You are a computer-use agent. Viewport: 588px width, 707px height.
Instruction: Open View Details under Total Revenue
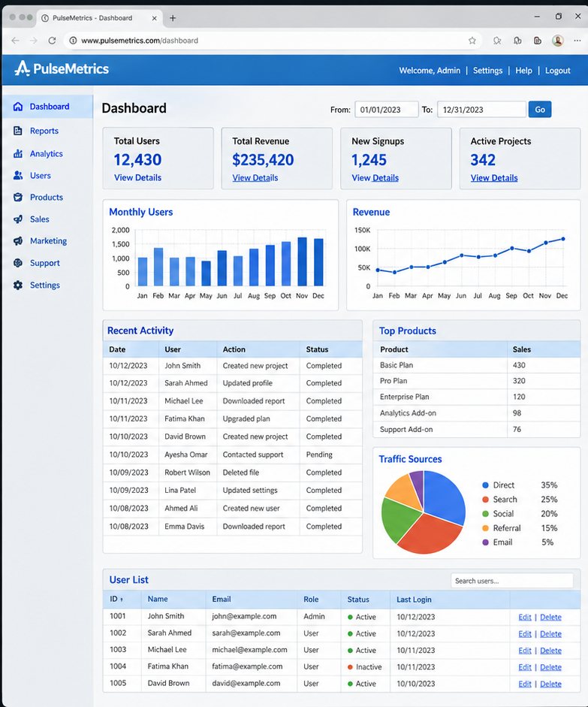(255, 177)
